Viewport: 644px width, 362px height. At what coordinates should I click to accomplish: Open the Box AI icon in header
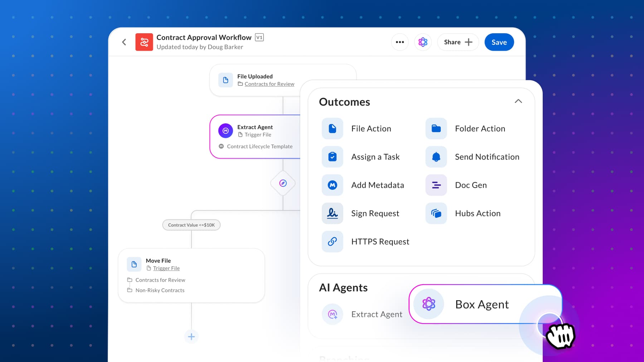click(x=423, y=42)
